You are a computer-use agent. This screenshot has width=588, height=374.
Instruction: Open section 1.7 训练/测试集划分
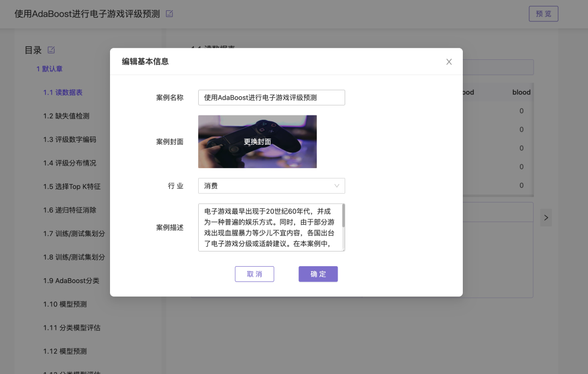74,234
